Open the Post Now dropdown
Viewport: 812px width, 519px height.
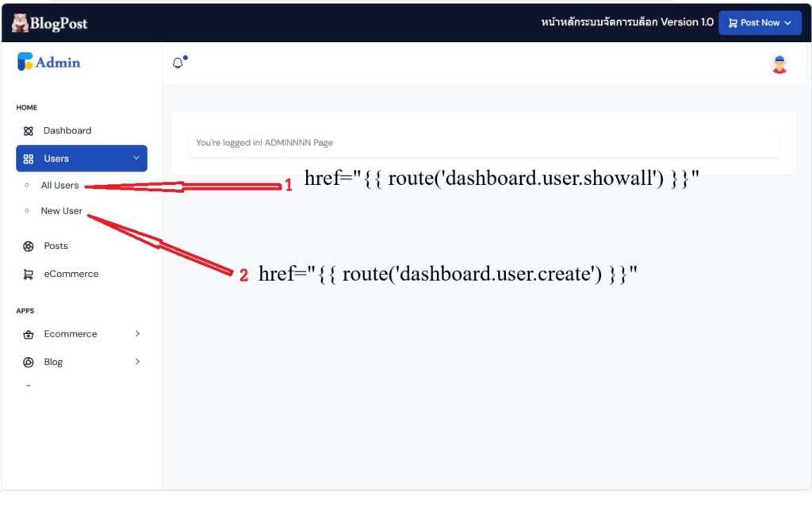pos(760,23)
